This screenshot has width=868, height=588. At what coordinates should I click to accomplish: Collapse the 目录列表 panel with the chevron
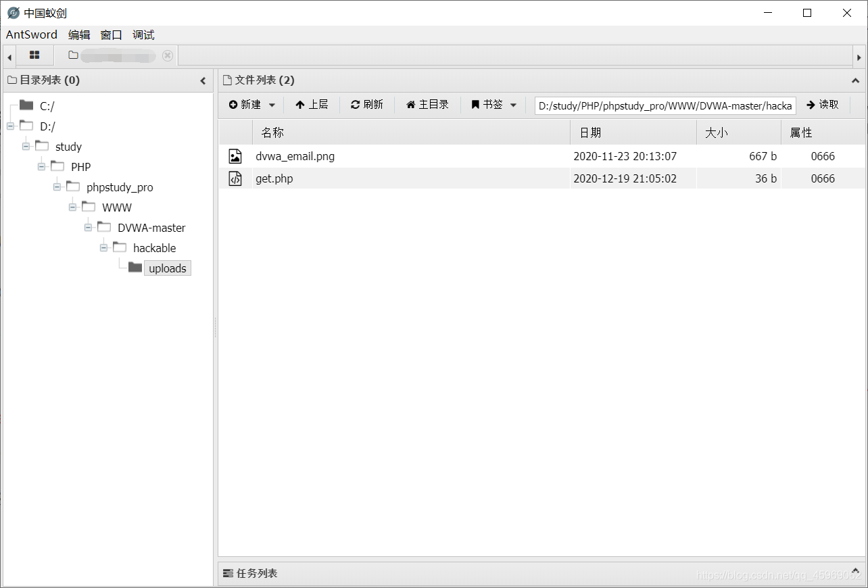coord(203,80)
